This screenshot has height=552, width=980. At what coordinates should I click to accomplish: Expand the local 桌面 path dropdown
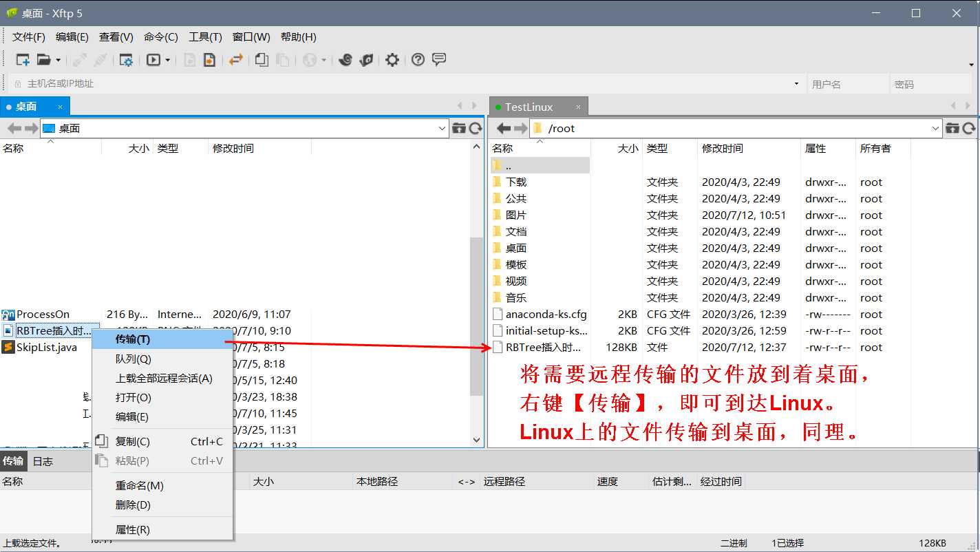point(442,128)
